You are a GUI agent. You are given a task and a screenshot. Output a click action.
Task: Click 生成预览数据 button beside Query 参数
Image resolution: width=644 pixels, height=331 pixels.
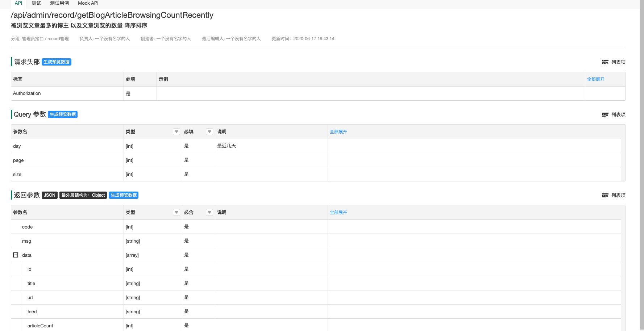(63, 114)
